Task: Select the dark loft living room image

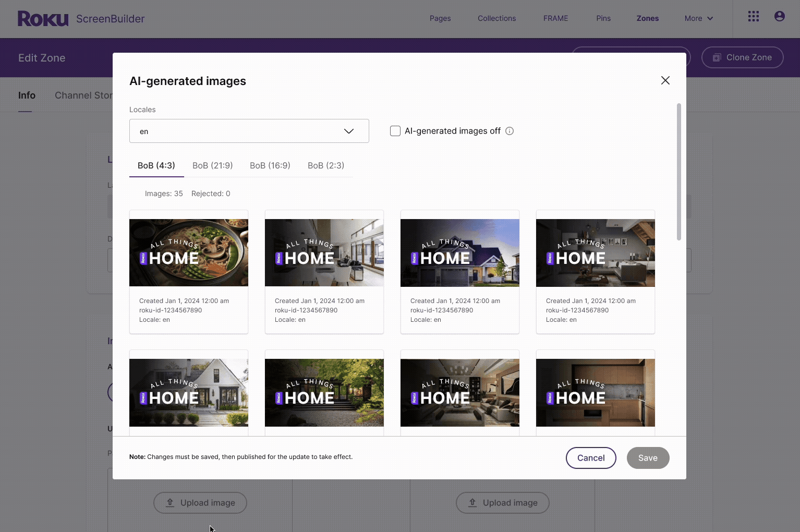Action: 596,252
